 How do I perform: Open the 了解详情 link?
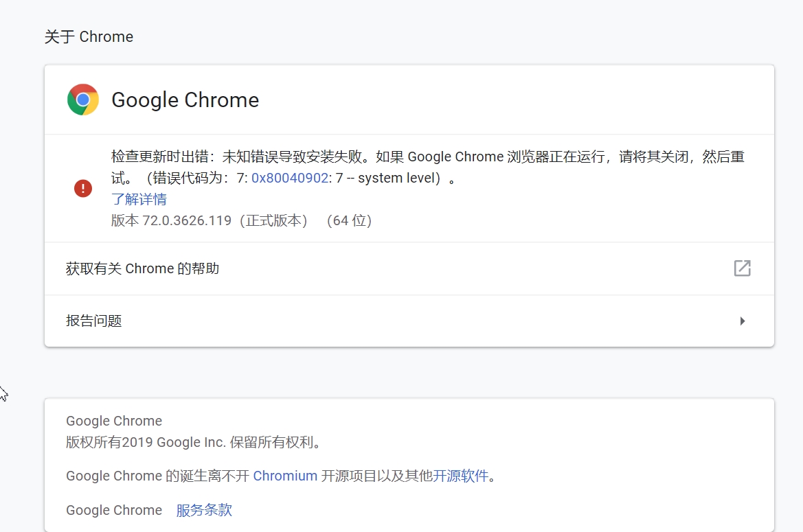[139, 200]
